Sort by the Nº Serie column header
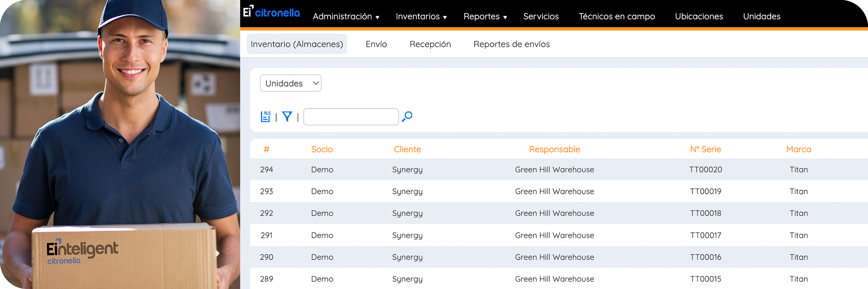The width and height of the screenshot is (868, 289). pyautogui.click(x=705, y=149)
